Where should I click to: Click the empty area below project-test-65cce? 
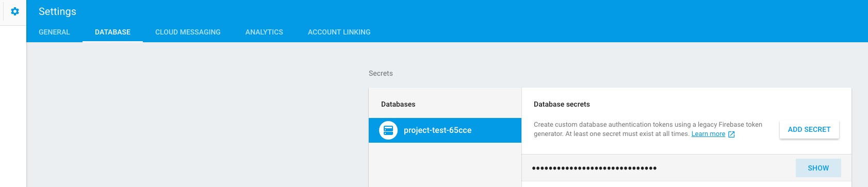[445, 165]
